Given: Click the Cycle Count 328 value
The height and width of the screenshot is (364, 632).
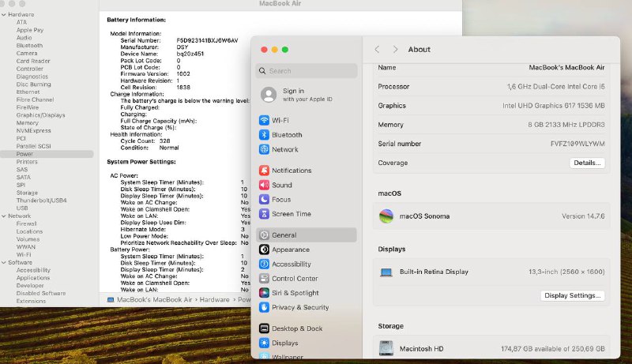Looking at the screenshot, I should tap(165, 141).
